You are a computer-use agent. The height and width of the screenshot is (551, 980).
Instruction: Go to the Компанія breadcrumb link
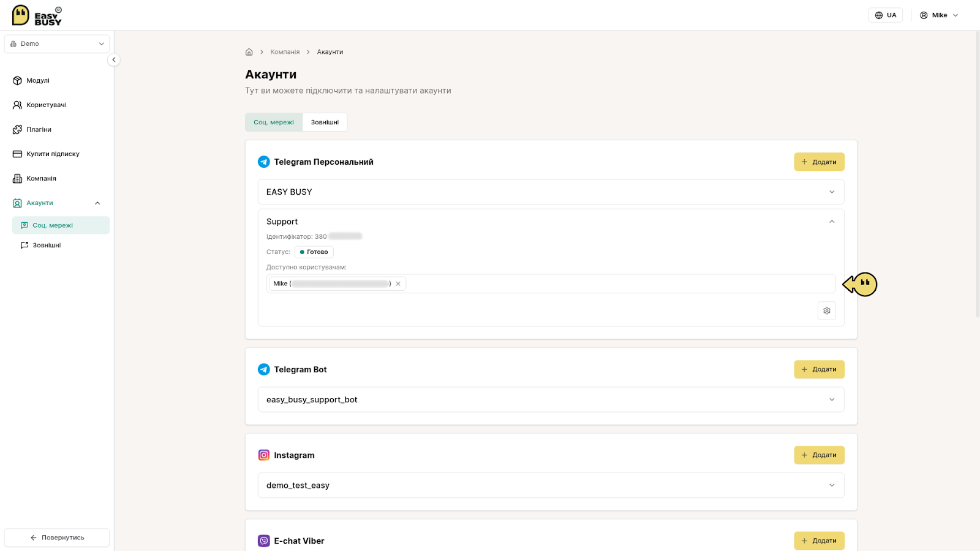tap(285, 52)
